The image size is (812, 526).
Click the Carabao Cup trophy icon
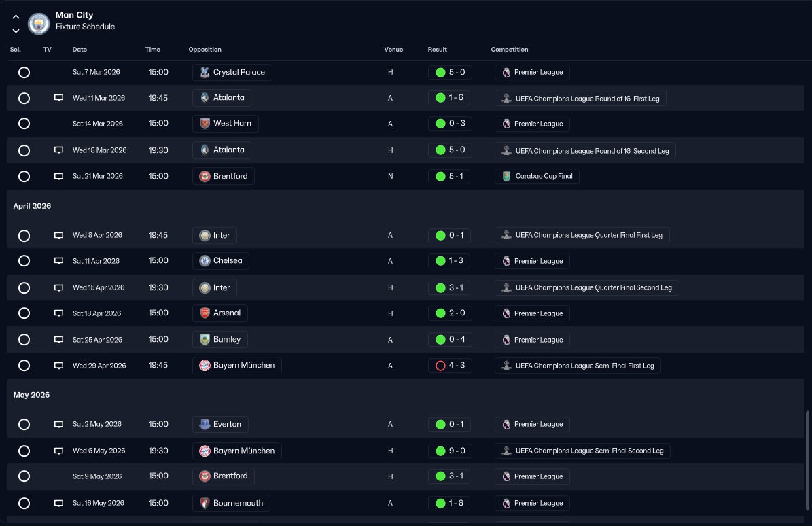tap(506, 177)
